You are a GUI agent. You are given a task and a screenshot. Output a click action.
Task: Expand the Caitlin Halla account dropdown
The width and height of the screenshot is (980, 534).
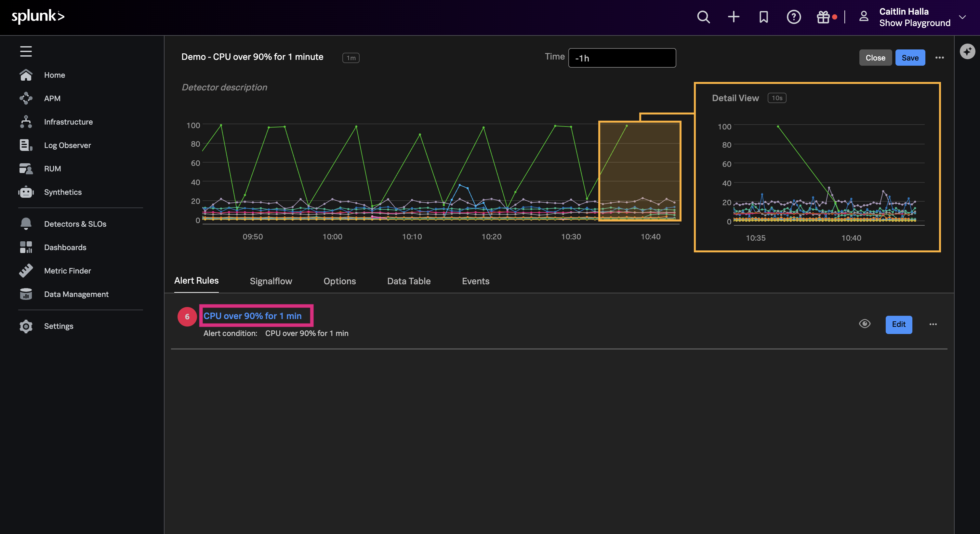962,18
